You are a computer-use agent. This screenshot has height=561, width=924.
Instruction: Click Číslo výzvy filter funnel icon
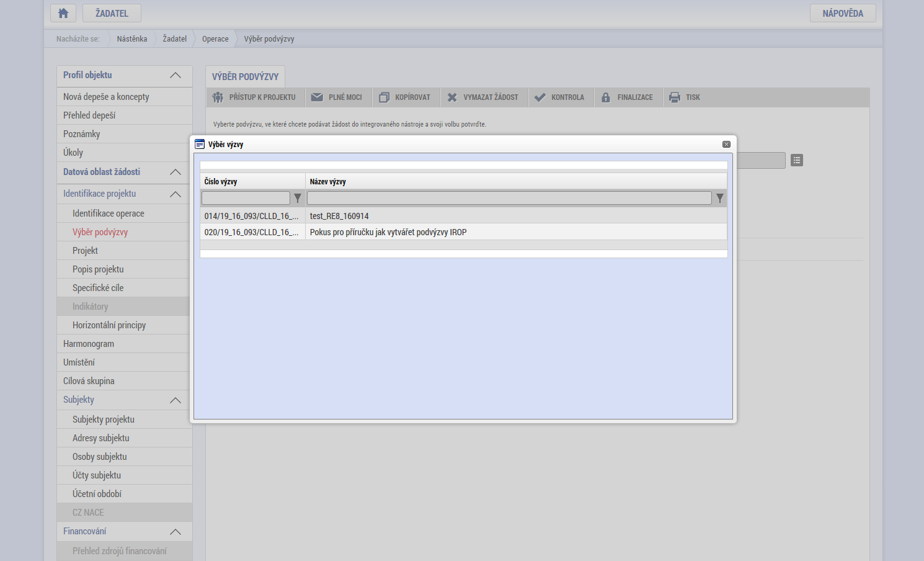[x=298, y=198]
